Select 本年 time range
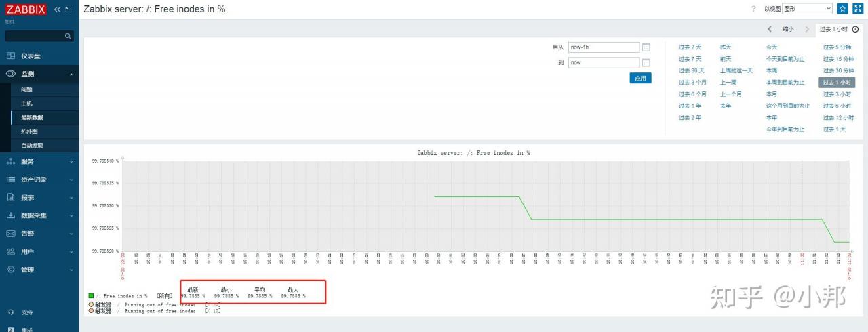 [x=772, y=118]
